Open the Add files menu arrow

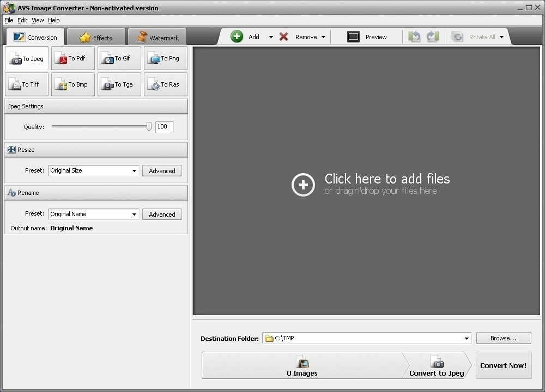pos(270,36)
